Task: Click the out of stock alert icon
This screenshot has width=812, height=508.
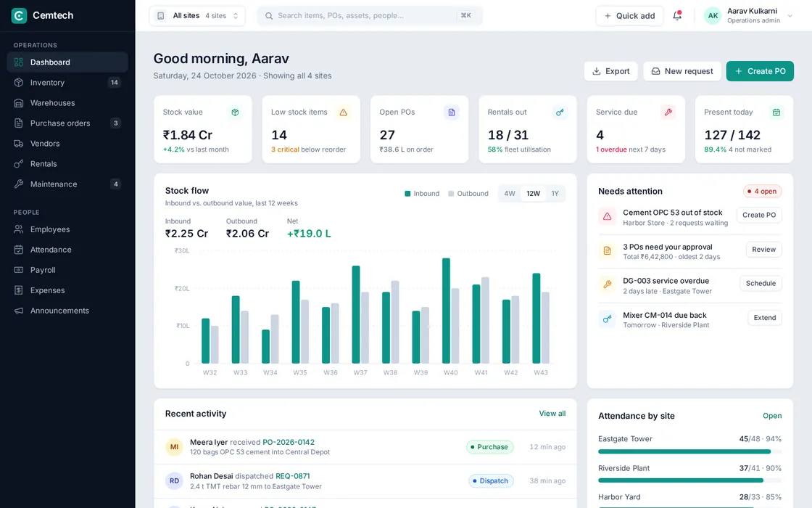Action: click(x=607, y=216)
